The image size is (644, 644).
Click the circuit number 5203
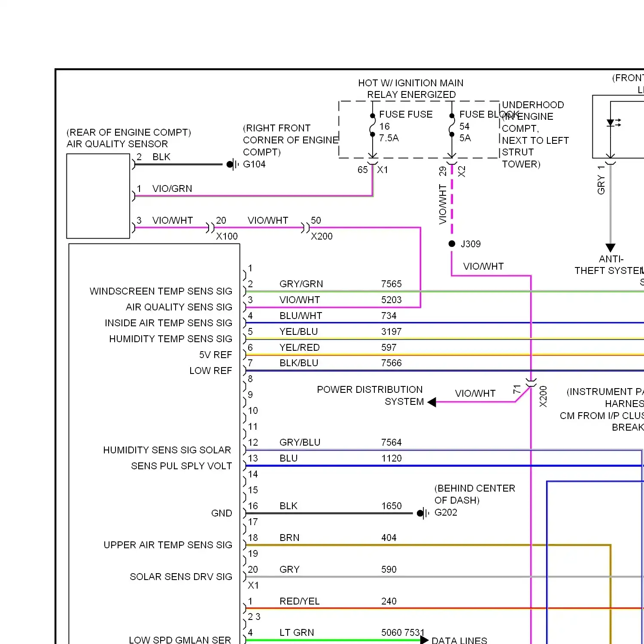click(x=391, y=300)
